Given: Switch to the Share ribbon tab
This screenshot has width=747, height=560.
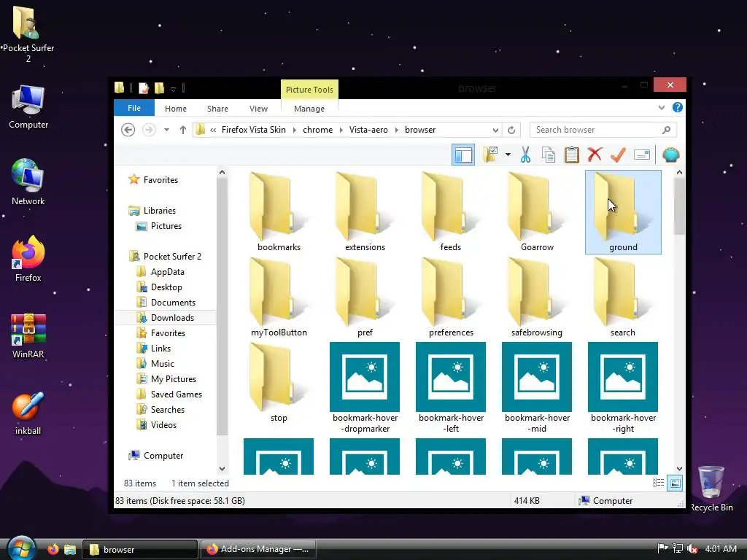Looking at the screenshot, I should pyautogui.click(x=217, y=109).
